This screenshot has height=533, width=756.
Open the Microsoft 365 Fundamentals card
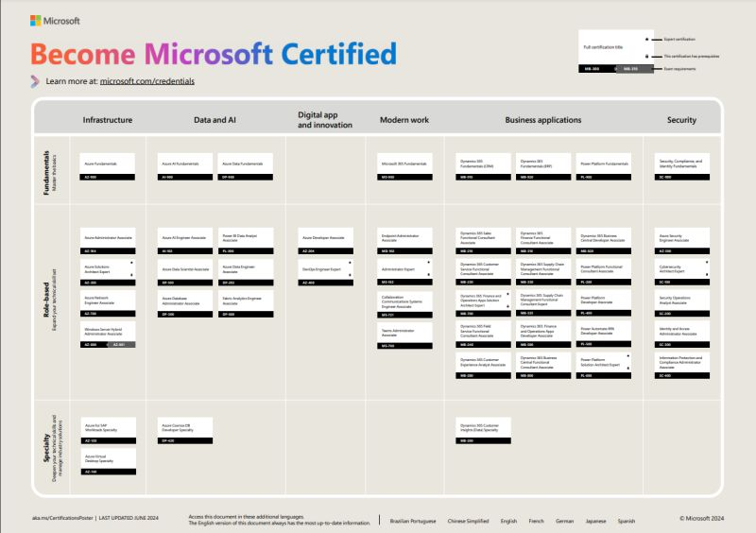click(404, 167)
